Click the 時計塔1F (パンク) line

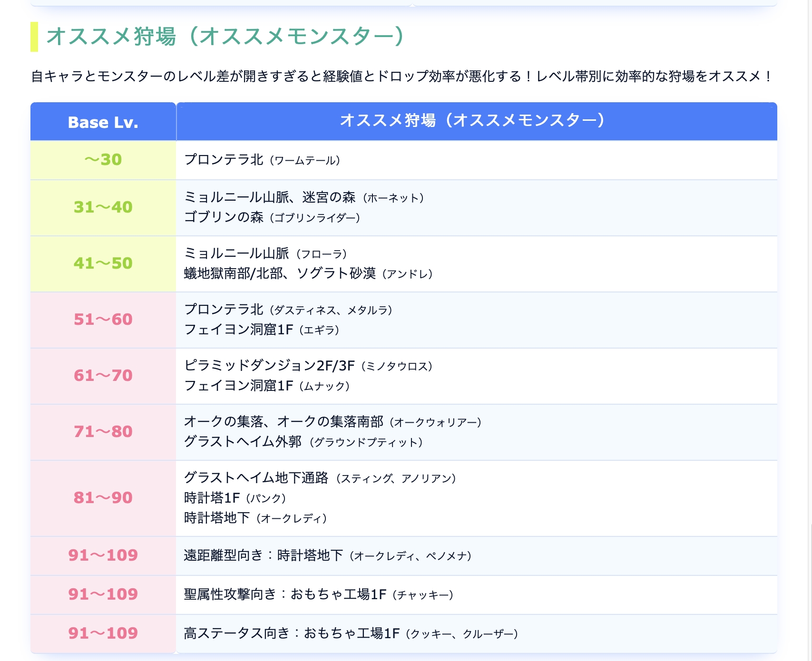[235, 498]
